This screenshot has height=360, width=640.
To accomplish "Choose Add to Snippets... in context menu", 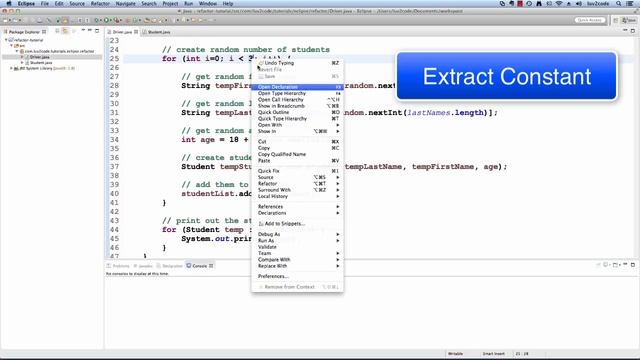I will tap(297, 224).
